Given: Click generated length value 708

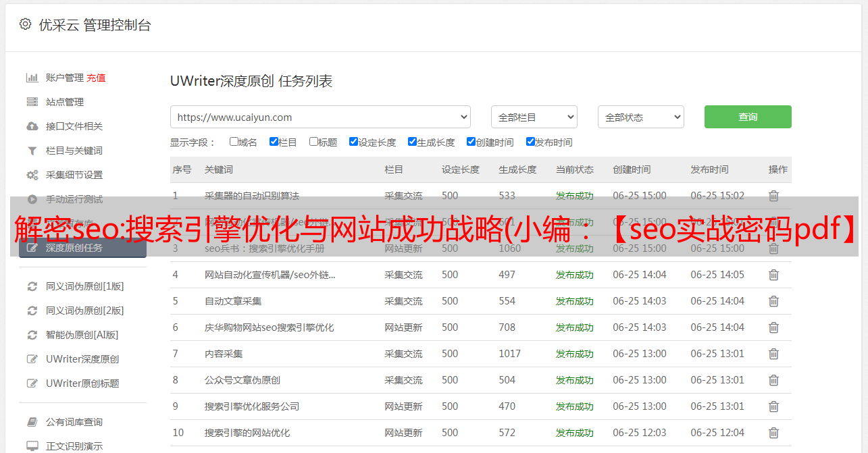Looking at the screenshot, I should point(507,327).
